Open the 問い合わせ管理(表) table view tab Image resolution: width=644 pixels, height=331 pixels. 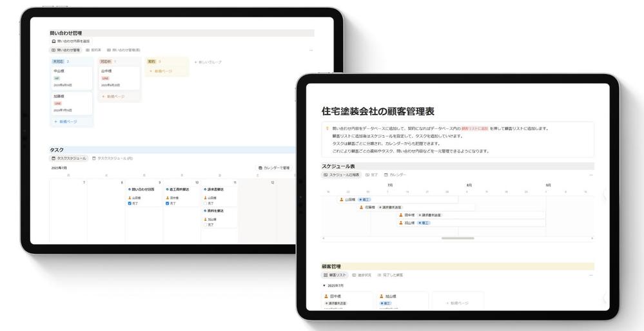[124, 50]
